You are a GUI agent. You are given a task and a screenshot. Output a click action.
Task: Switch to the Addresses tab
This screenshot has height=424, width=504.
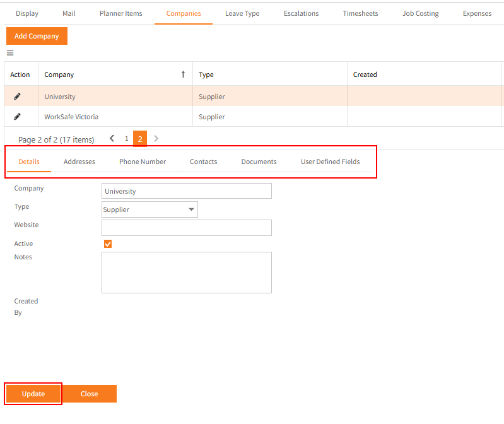(79, 162)
